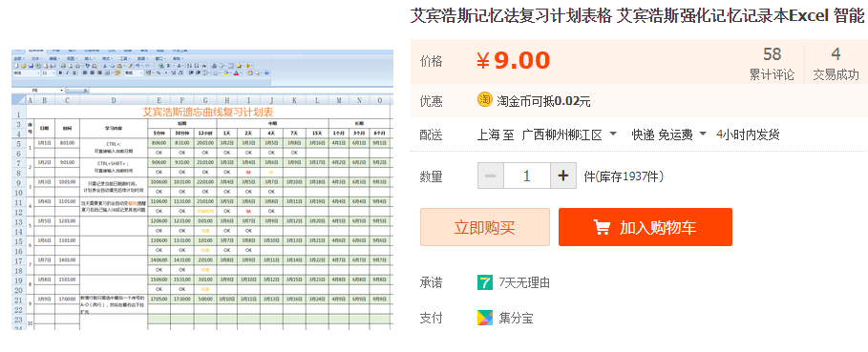
Task: Click the green 7-day promise icon
Action: [x=485, y=283]
